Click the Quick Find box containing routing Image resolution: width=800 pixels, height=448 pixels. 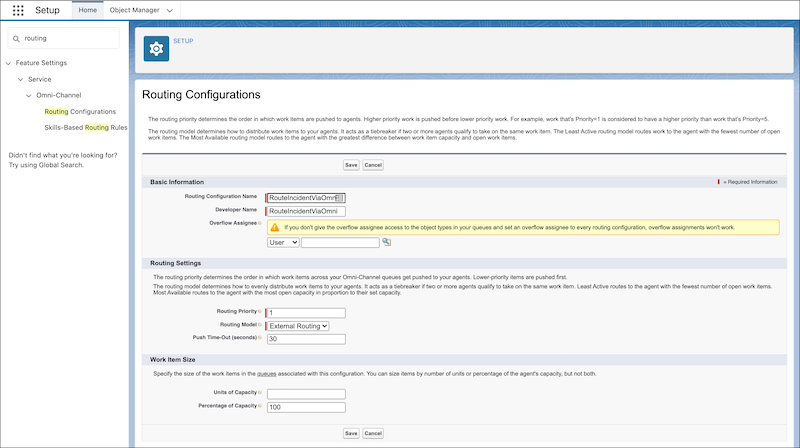point(64,38)
